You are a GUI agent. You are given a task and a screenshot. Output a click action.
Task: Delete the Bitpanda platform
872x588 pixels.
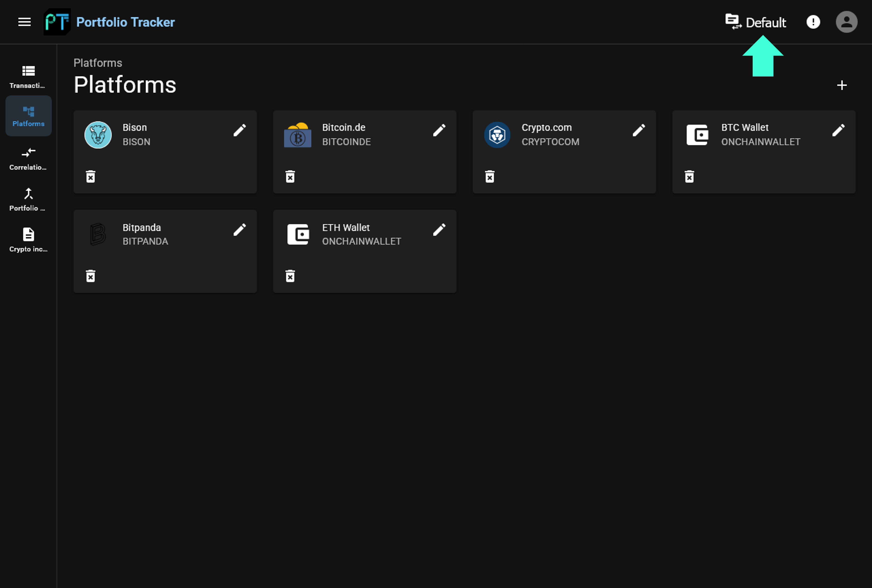tap(91, 276)
